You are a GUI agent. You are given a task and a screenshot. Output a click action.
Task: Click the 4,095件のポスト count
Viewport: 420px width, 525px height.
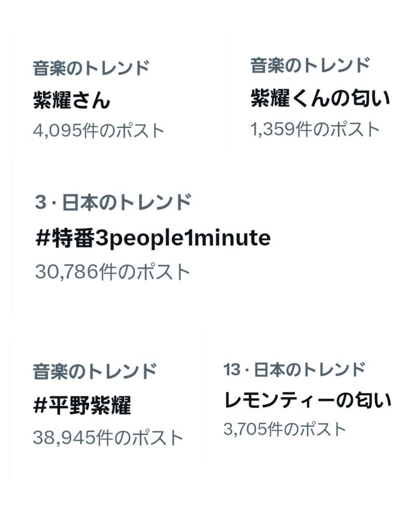99,131
